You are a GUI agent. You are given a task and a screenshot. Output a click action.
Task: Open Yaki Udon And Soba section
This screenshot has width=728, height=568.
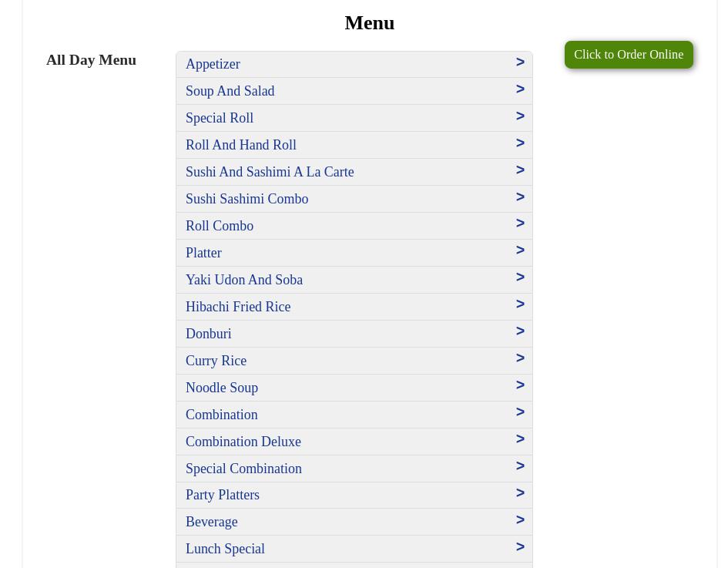[x=244, y=280]
